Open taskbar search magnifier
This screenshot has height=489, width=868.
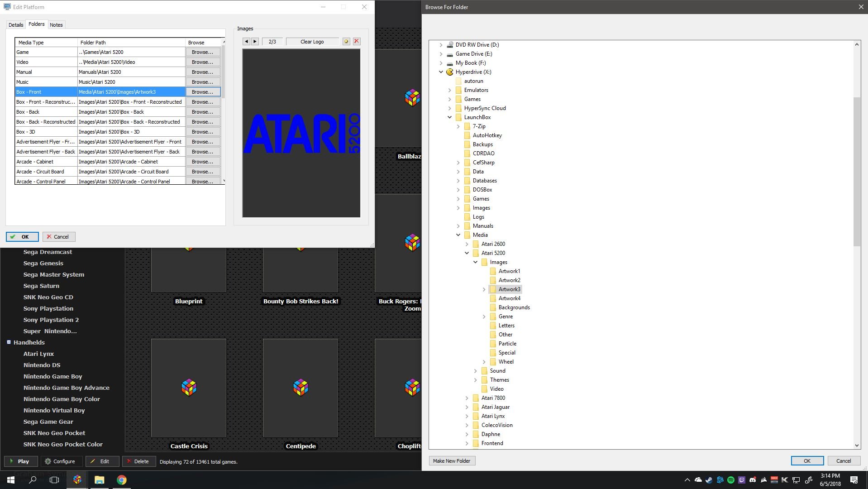click(33, 480)
